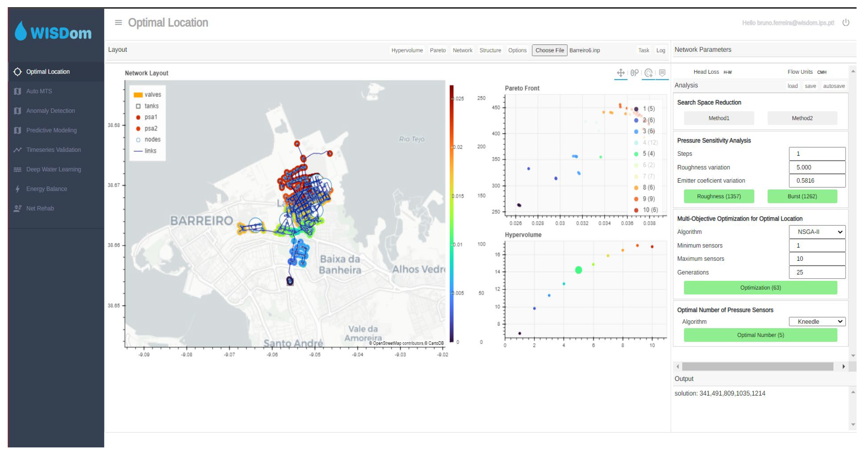Activate the Wheel Zoom tool
Image resolution: width=868 pixels, height=453 pixels.
(634, 73)
